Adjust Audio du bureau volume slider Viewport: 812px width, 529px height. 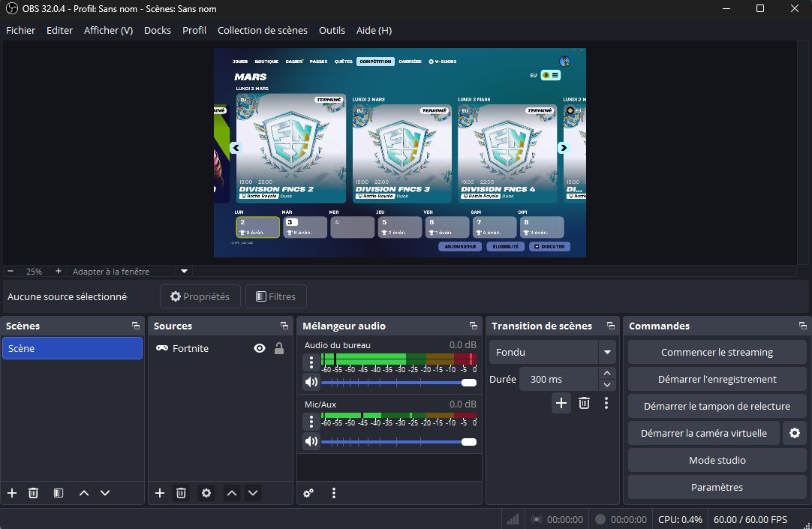[x=398, y=383]
